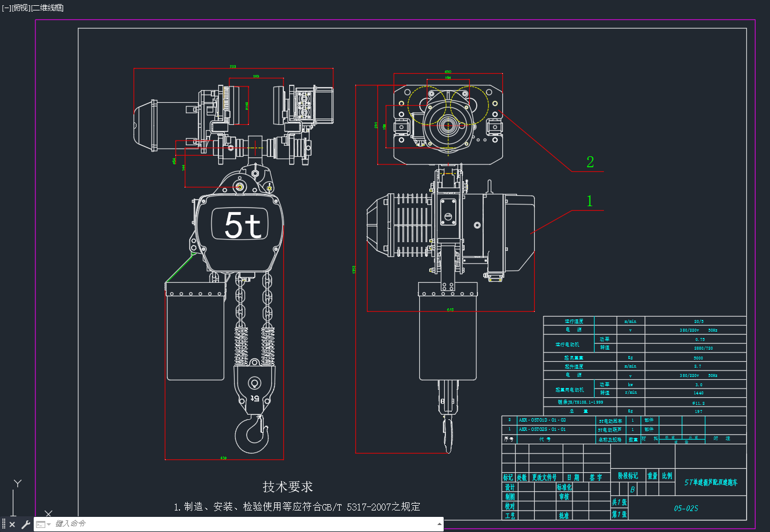The height and width of the screenshot is (532, 770).
Task: Select part number AKR-05T01D-01-03
Action: click(x=542, y=420)
